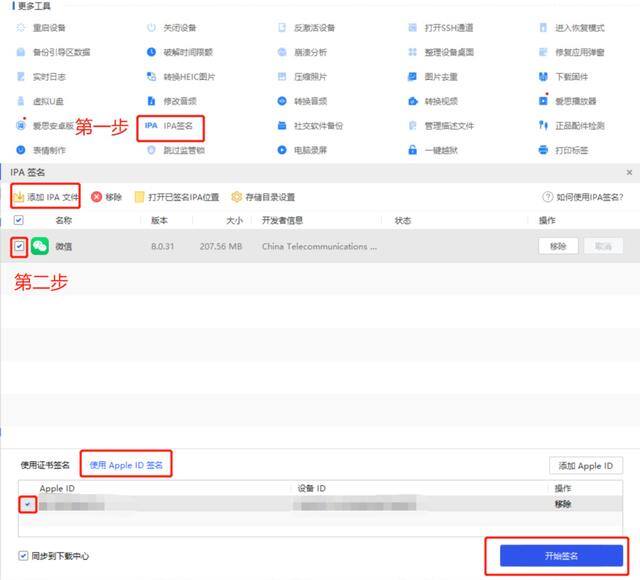Click the 关闭设备 power icon
The image size is (640, 580).
pos(151,28)
